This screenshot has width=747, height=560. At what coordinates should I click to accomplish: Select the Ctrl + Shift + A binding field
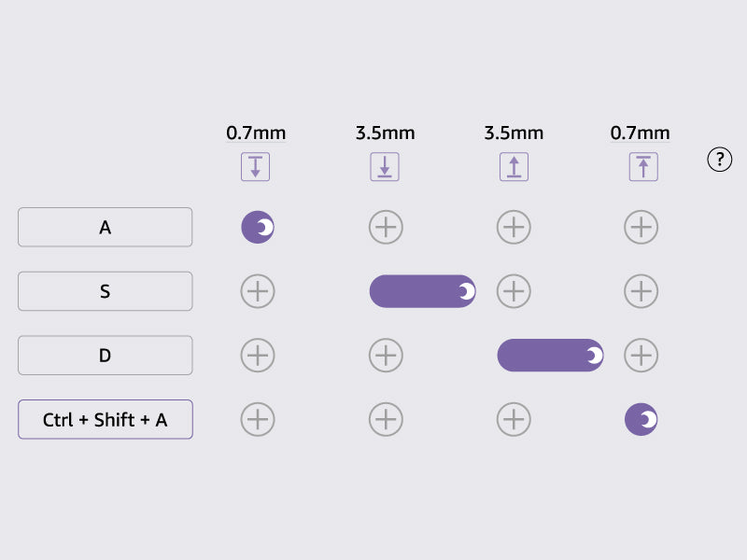105,419
